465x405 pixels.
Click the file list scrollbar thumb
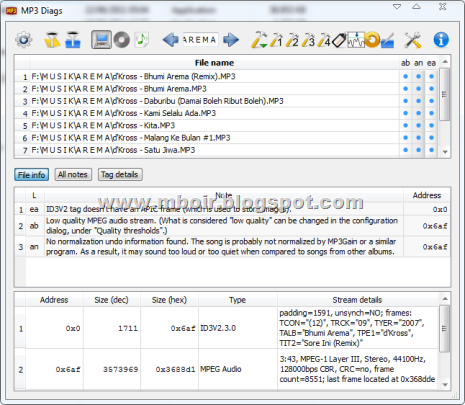444,94
